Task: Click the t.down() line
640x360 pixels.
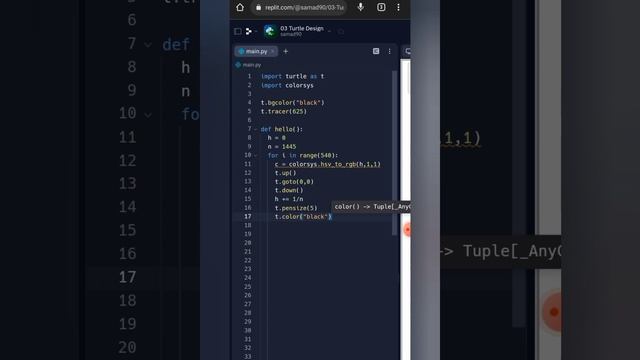Action: 289,190
